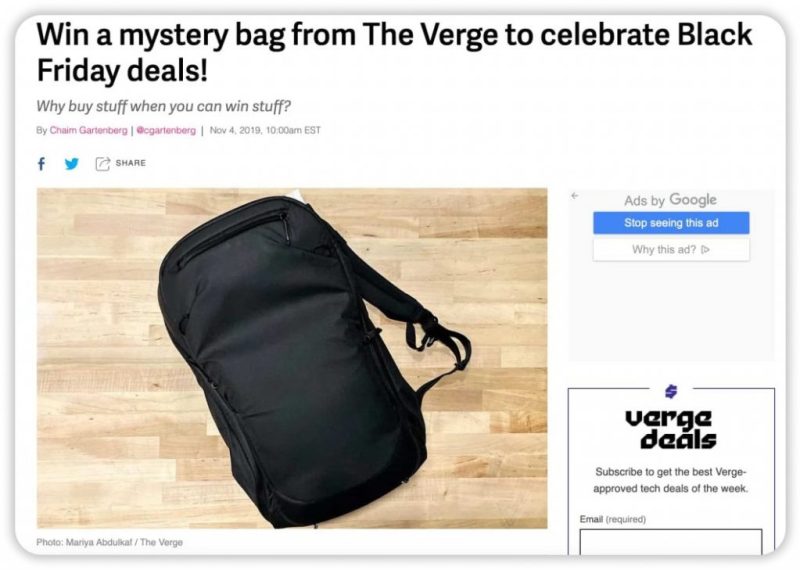Click the Why this ad? button
This screenshot has height=570, width=800.
pos(671,250)
